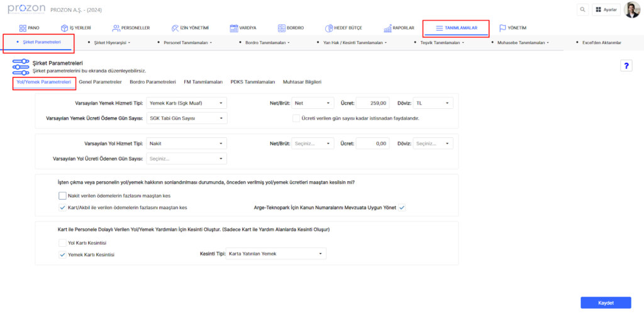Open İş Yerleri cube icon
The height and width of the screenshot is (316, 644).
[x=64, y=28]
